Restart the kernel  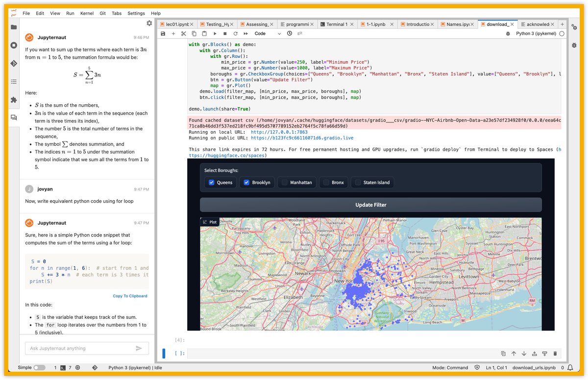[x=235, y=33]
